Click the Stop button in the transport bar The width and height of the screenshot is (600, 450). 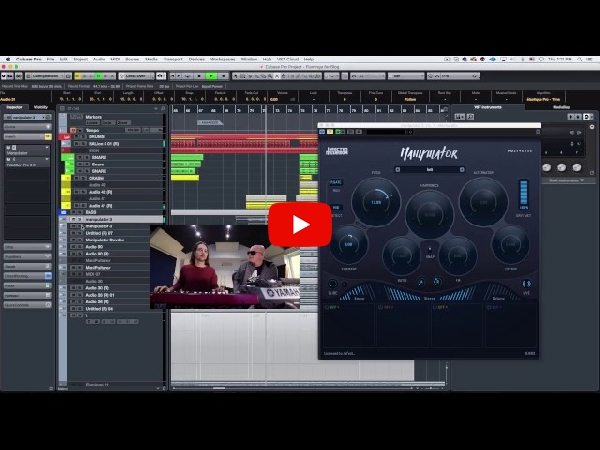coord(199,76)
